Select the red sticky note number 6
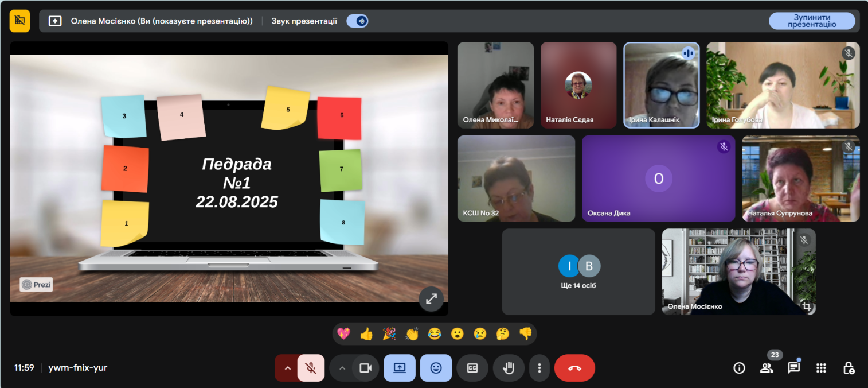868x388 pixels. (x=340, y=118)
